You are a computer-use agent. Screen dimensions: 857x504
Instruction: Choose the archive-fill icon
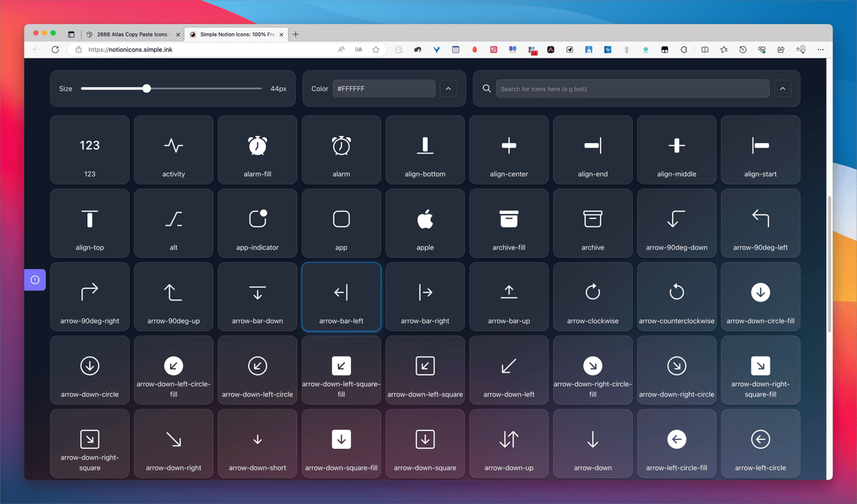coord(509,223)
